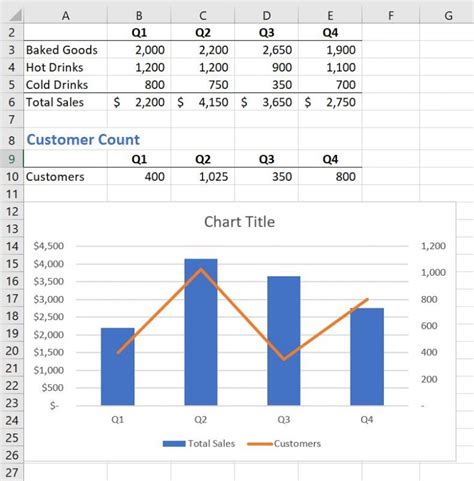
Task: Click the Q1 header in row 2
Action: pyautogui.click(x=139, y=33)
